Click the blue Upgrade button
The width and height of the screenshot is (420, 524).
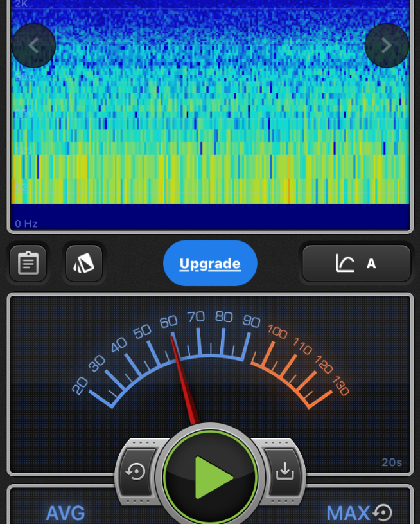pos(210,264)
